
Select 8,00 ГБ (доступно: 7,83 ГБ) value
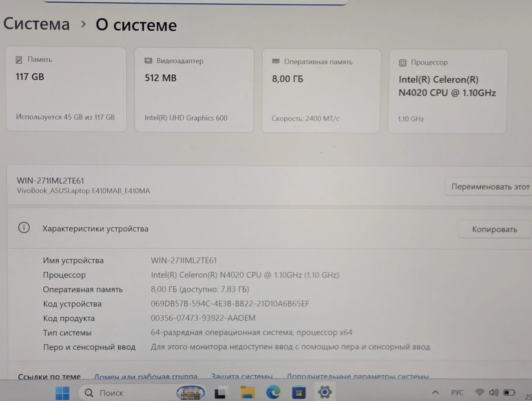200,289
